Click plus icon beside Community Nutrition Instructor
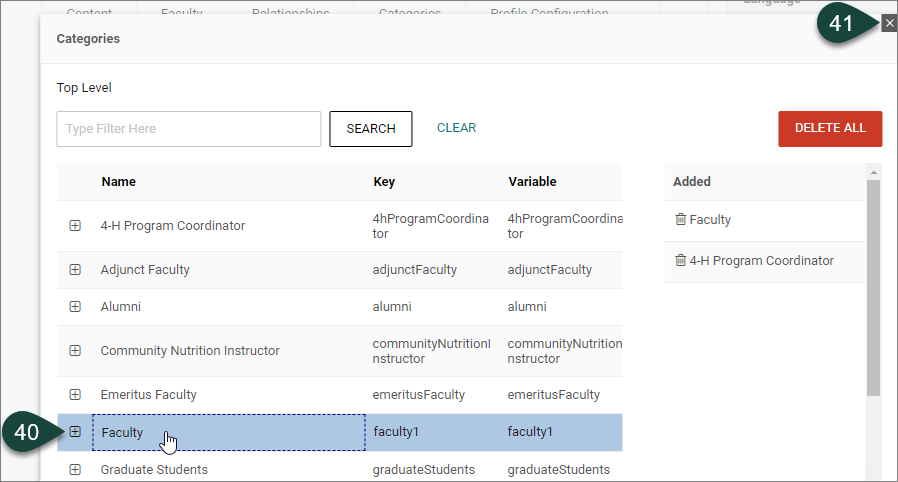 click(x=75, y=351)
